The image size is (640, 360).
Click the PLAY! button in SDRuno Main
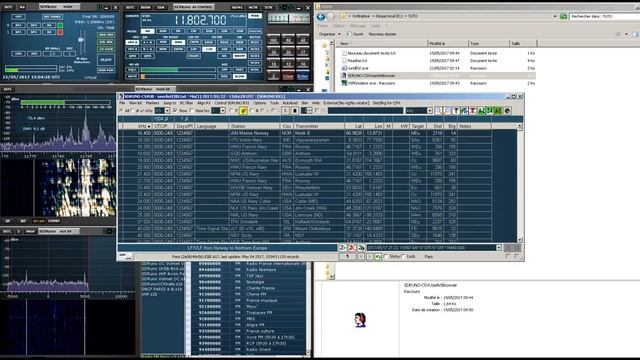(x=106, y=60)
